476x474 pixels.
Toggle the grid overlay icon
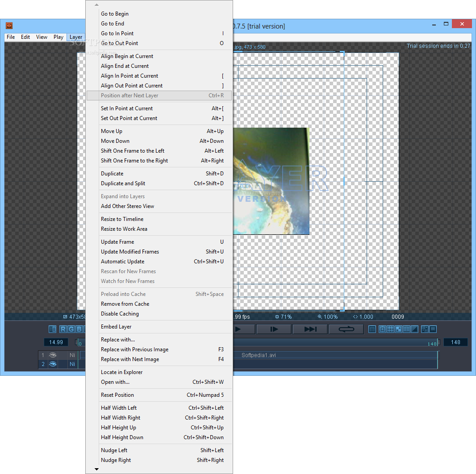pos(390,329)
